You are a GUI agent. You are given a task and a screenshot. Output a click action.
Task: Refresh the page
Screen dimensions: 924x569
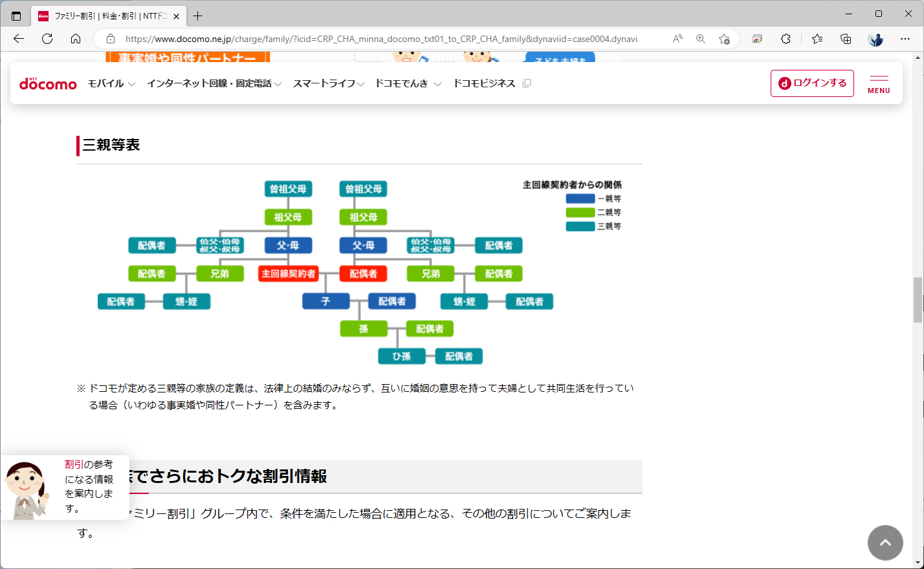47,39
